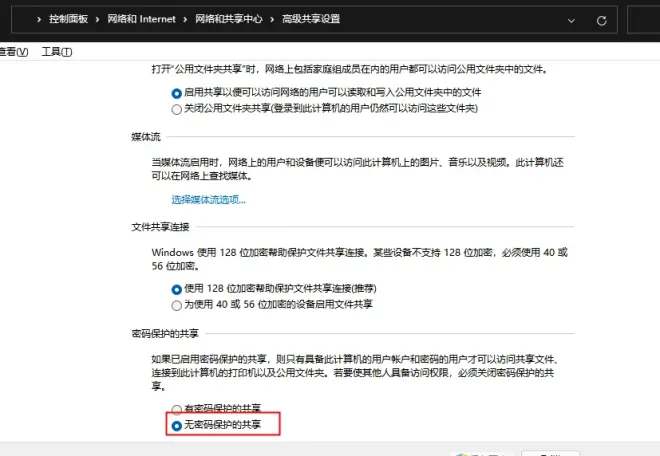Click the refresh icon in address bar
660x456 pixels.
coord(601,20)
